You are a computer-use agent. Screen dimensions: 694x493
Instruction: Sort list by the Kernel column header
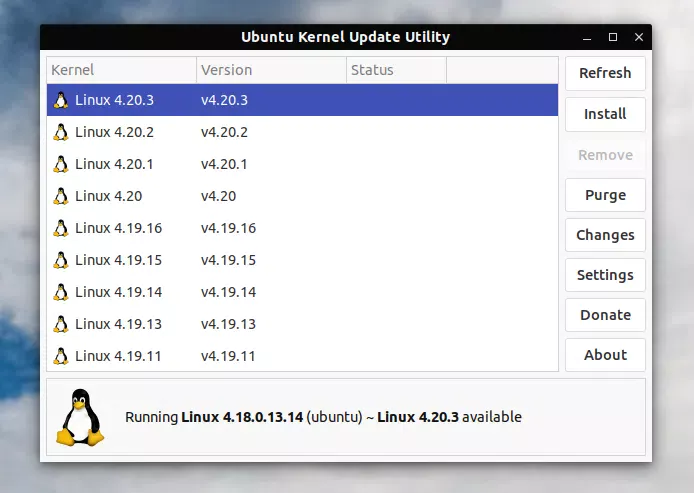point(121,70)
